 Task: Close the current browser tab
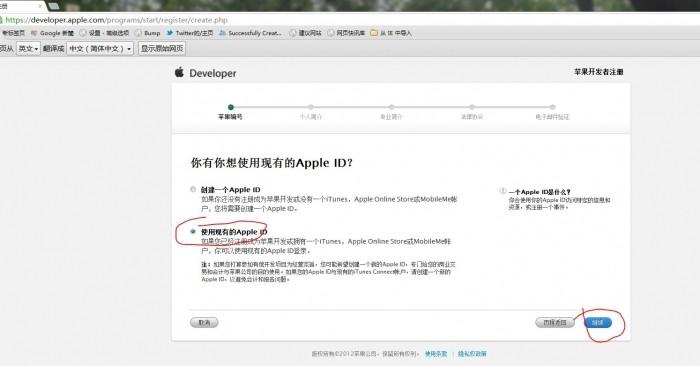(39, 6)
